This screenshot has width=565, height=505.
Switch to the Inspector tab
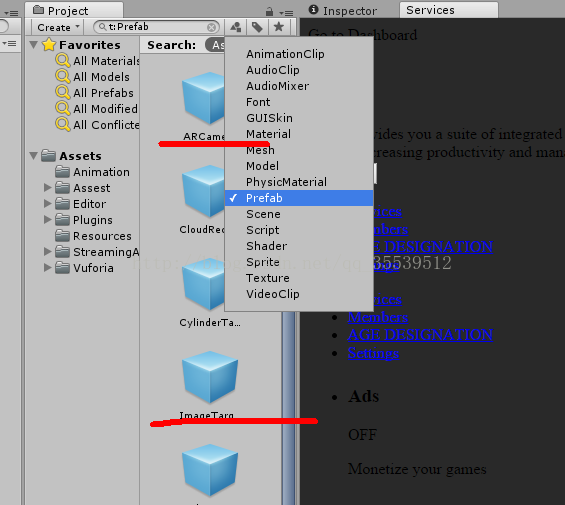click(343, 10)
